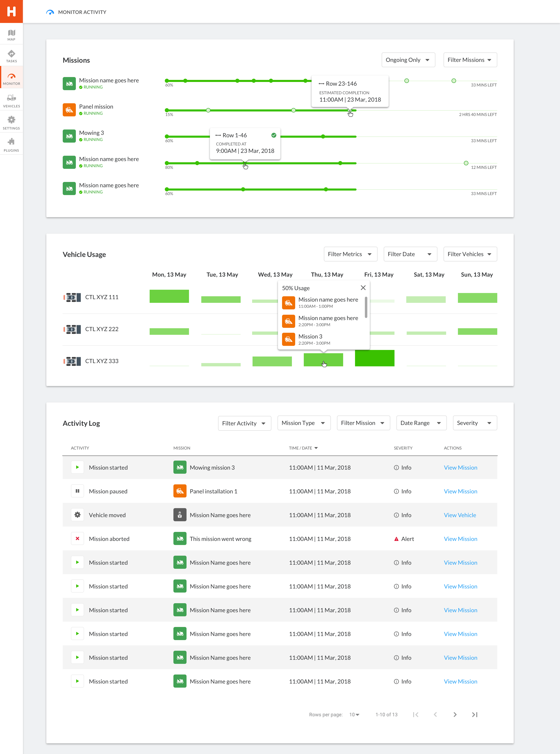Open the Rows per page selector
The height and width of the screenshot is (754, 560).
[354, 714]
